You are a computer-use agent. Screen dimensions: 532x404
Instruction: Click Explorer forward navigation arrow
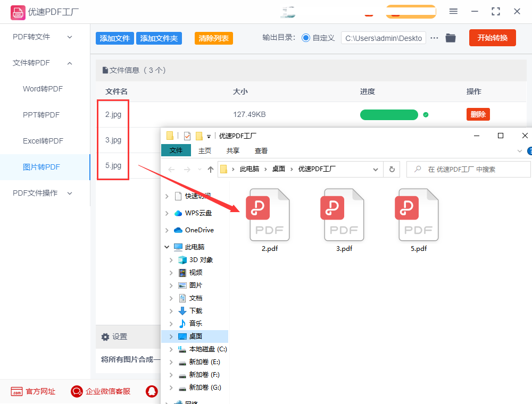[187, 169]
